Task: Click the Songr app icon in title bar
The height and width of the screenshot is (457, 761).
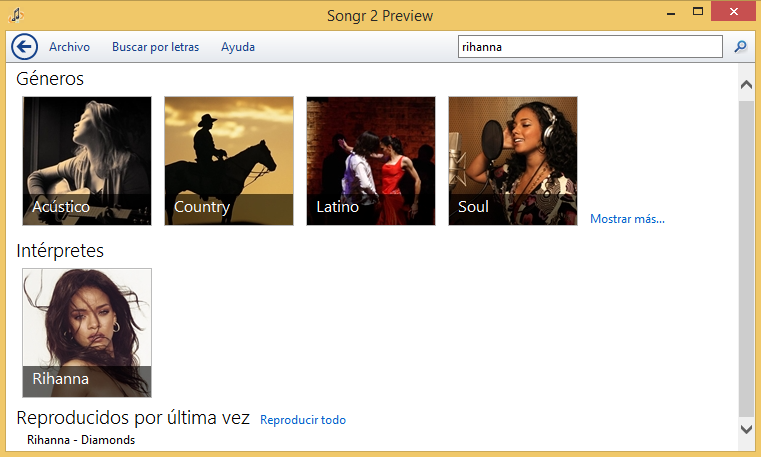Action: pyautogui.click(x=16, y=15)
